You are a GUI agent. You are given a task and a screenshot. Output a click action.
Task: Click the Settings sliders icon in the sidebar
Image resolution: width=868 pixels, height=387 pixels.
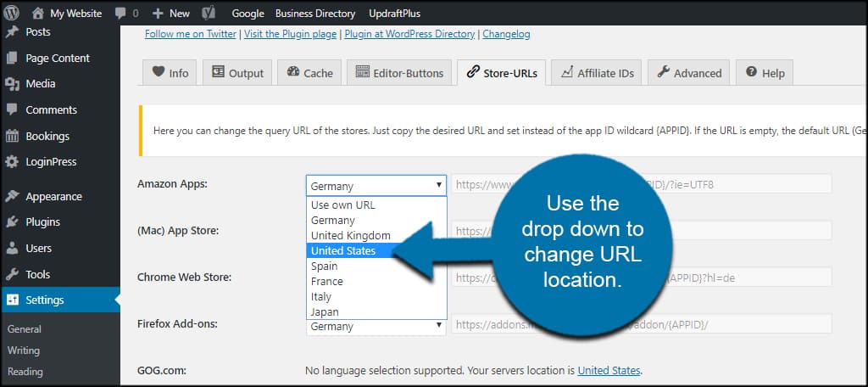coord(12,300)
